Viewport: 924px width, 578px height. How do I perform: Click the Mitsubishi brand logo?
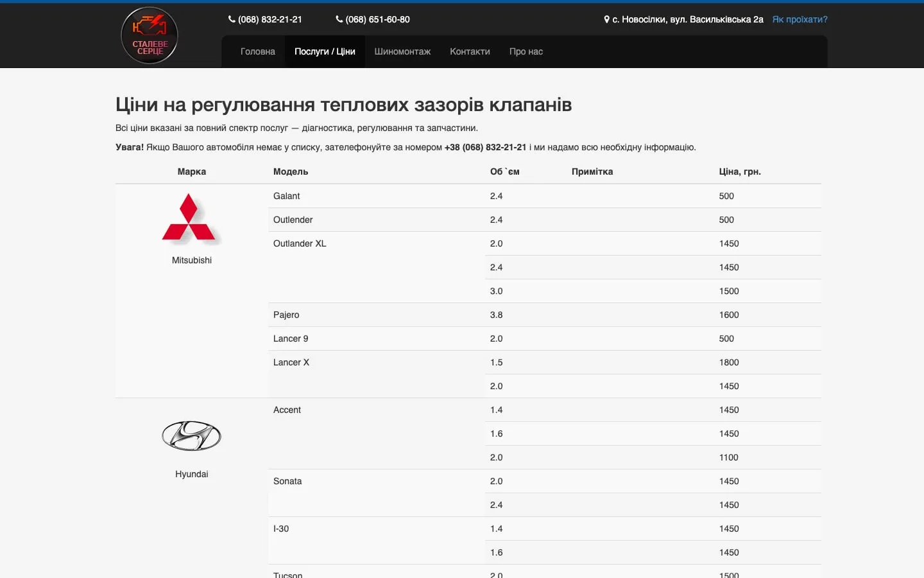pos(191,219)
